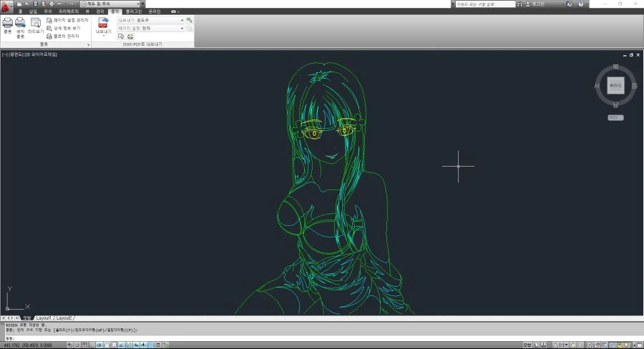Viewport: 644px width, 349px height.
Task: Click the west 서 label on ViewCube compass
Action: point(597,85)
